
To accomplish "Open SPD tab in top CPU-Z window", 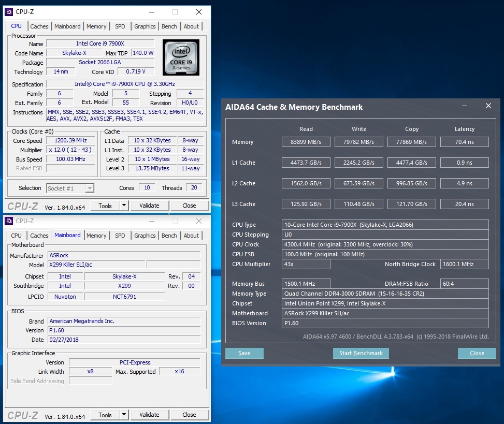I will coord(120,26).
